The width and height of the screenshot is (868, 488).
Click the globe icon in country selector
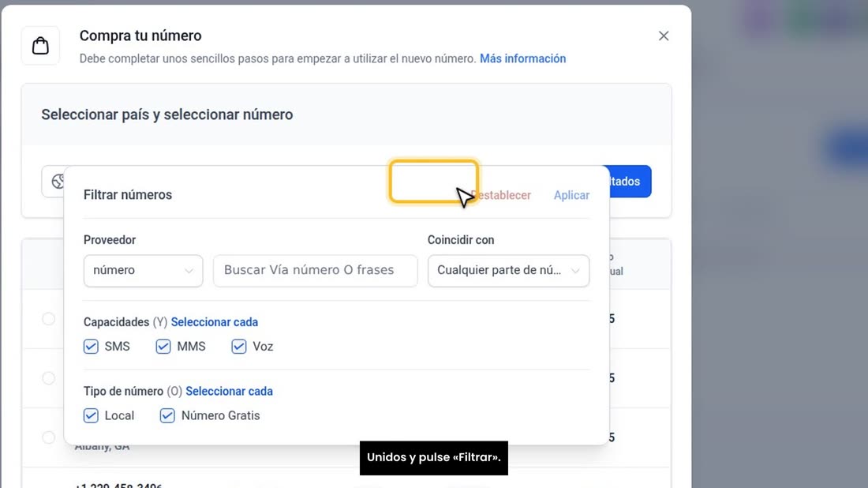pos(58,181)
